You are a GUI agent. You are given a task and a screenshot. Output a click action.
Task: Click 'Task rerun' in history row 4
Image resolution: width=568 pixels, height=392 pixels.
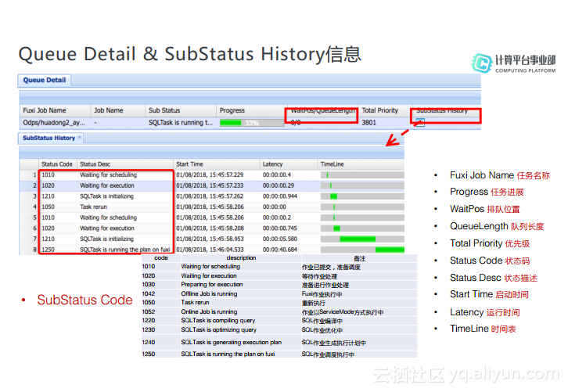point(93,207)
